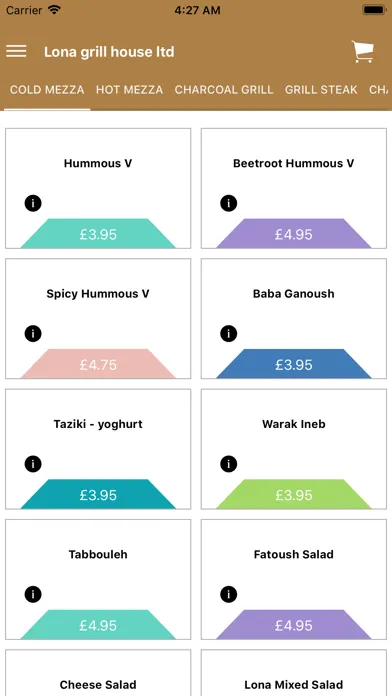The image size is (392, 696).
Task: Tap Baba Ganoush £3.95 blue price button
Action: click(x=293, y=364)
